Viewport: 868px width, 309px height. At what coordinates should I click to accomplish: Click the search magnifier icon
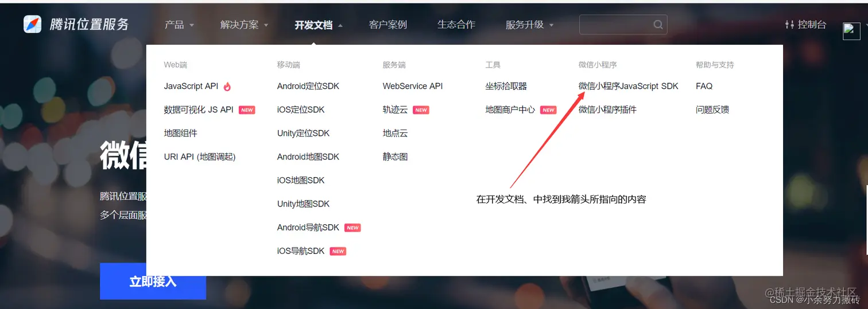[x=658, y=25]
